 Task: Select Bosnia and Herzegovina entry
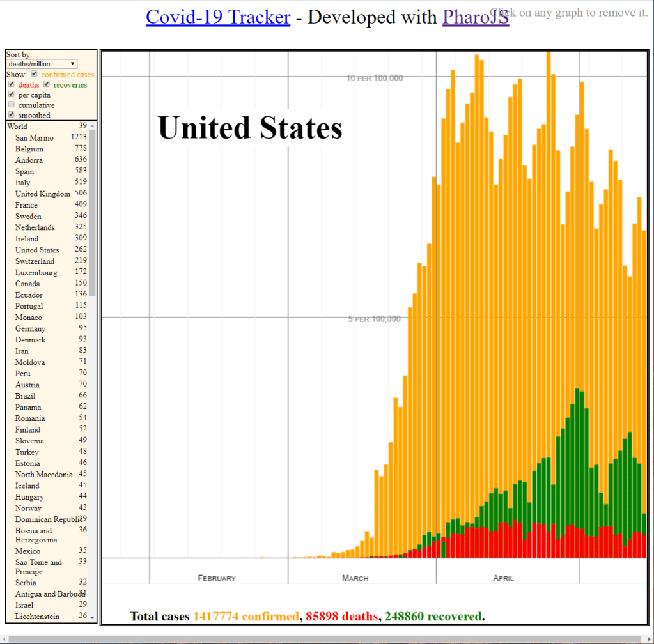click(x=34, y=535)
